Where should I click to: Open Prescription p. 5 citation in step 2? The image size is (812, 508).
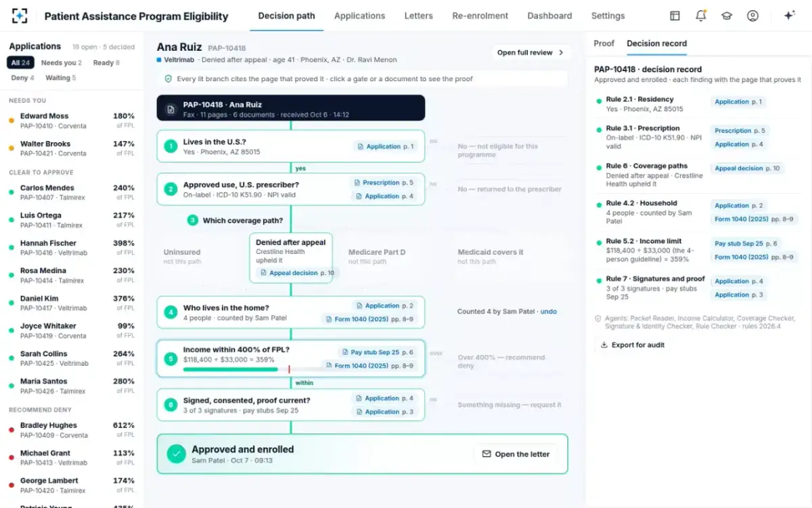click(x=383, y=183)
